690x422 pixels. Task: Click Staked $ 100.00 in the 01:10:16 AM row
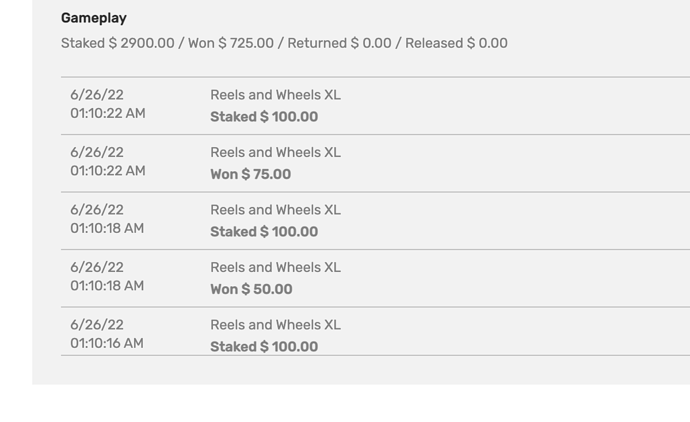coord(264,346)
